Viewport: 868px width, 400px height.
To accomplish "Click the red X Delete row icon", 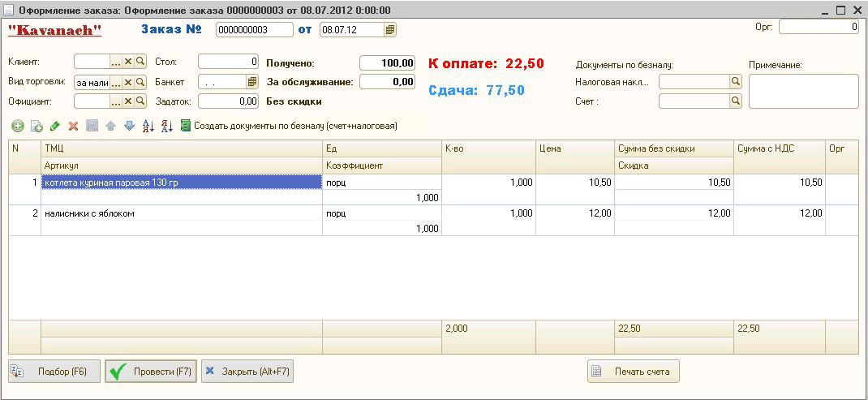I will click(73, 126).
